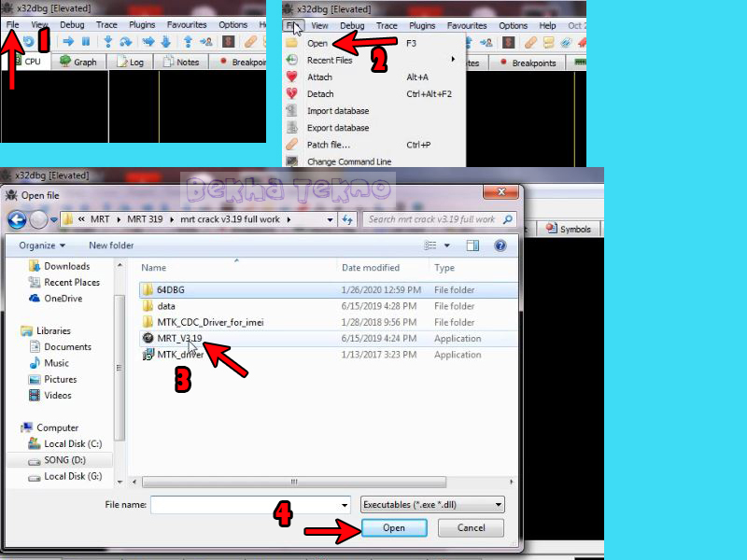Click the Recent Files green icon
This screenshot has height=560, width=747.
pos(290,62)
